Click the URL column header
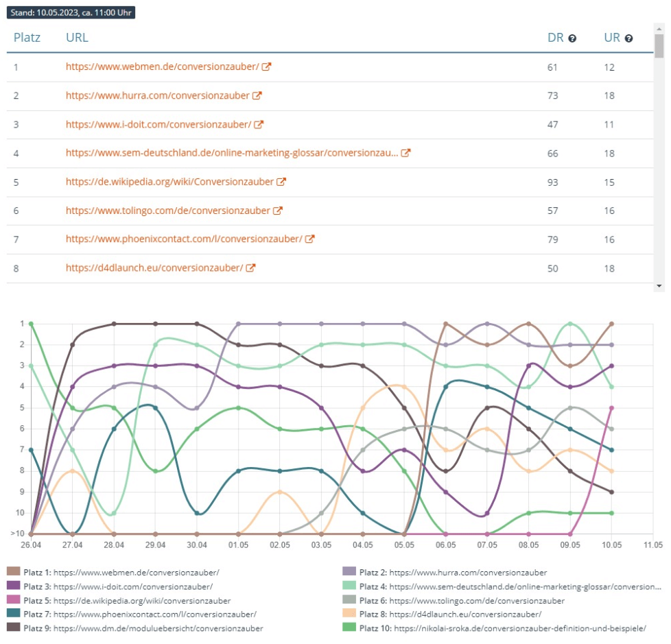Viewport: 671px width, 644px height. 77,38
